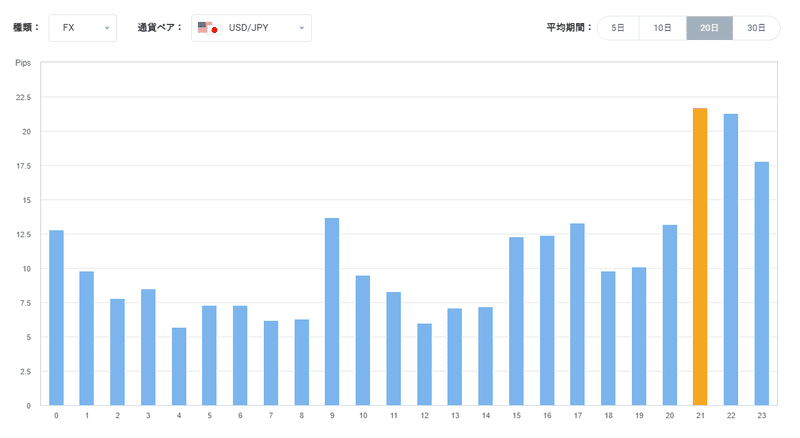The height and width of the screenshot is (438, 800).
Task: Click the bar for hour 6
Action: [240, 356]
